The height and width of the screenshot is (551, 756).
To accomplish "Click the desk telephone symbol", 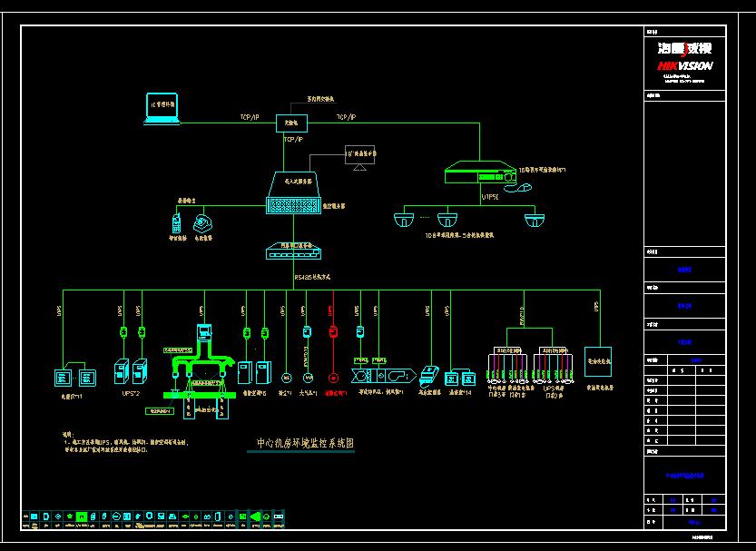I will [x=203, y=221].
